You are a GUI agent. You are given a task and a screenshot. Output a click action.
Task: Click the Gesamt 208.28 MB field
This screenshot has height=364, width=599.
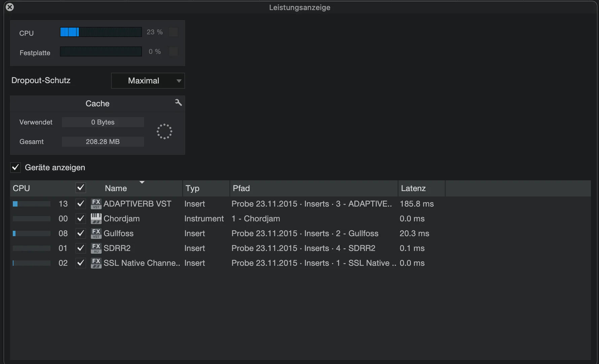tap(103, 142)
